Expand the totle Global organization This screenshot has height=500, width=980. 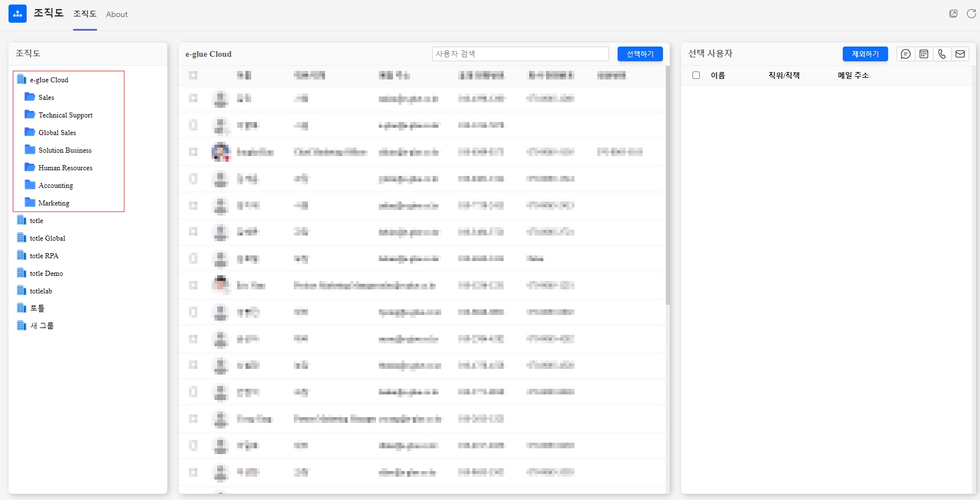[22, 238]
